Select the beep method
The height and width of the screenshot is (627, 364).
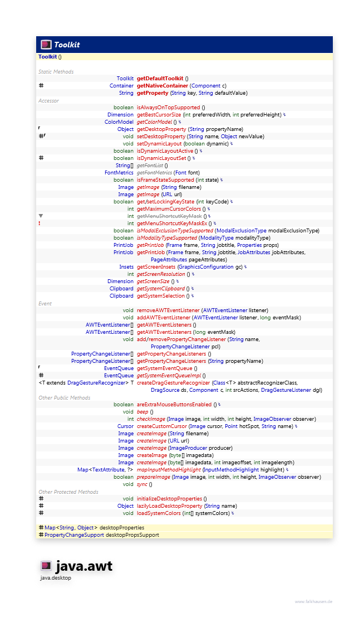[x=142, y=412]
